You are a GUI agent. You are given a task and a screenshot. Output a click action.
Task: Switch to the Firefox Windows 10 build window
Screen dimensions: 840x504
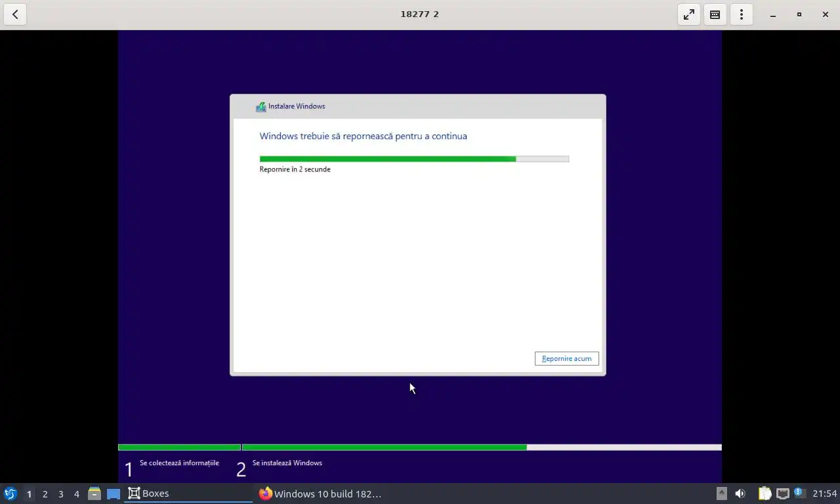pyautogui.click(x=320, y=493)
